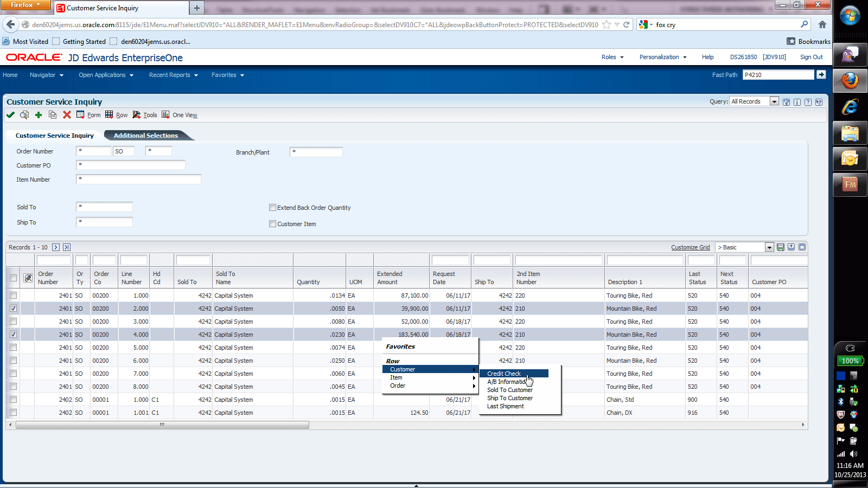This screenshot has height=488, width=868.
Task: Click the save grid format floppy disk icon
Action: pyautogui.click(x=781, y=247)
